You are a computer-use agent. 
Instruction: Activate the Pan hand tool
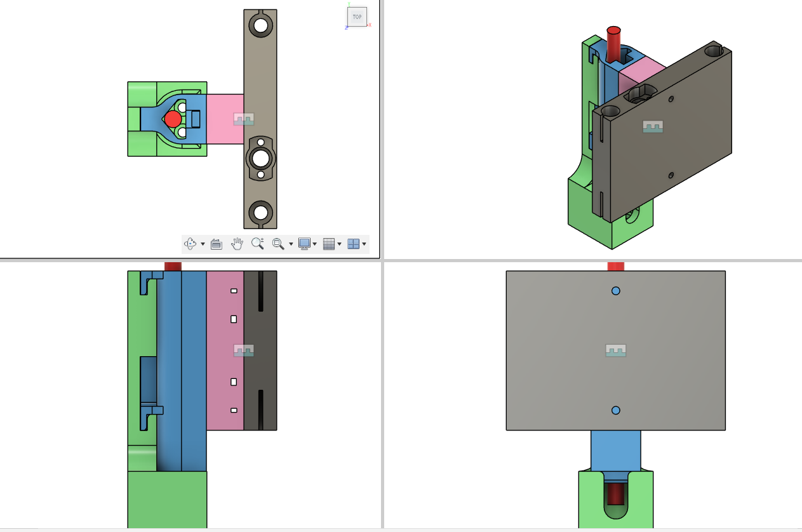(237, 244)
